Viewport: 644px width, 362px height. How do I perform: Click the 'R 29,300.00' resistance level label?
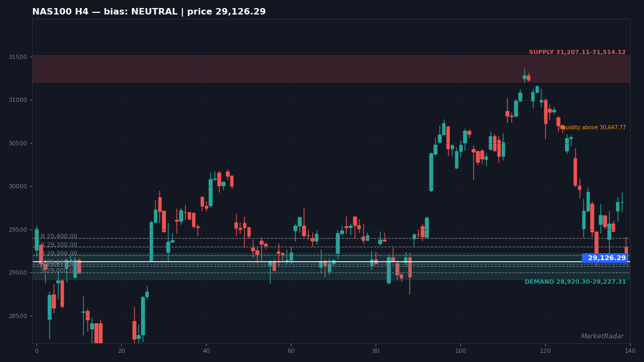pyautogui.click(x=59, y=245)
